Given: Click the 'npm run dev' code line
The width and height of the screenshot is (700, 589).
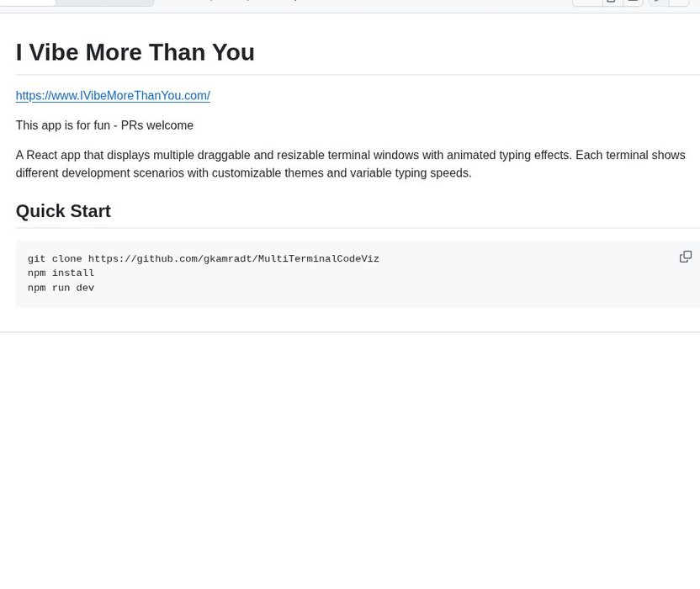Looking at the screenshot, I should 61,288.
